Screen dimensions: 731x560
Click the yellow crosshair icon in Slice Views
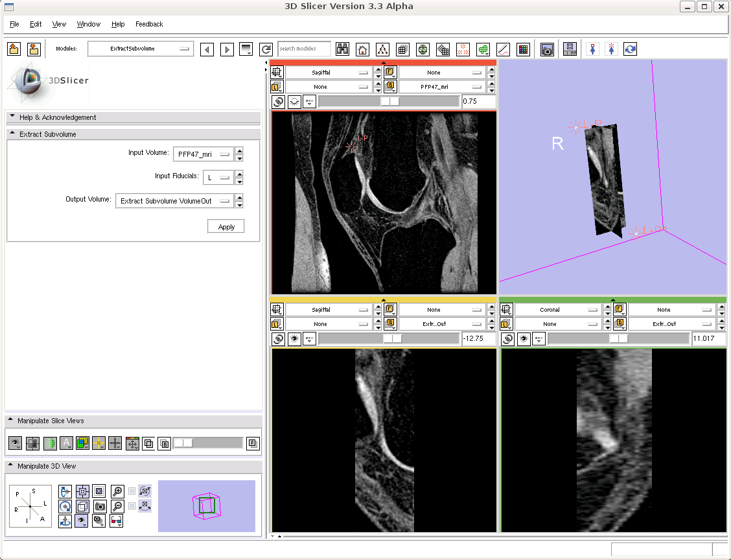[x=99, y=443]
